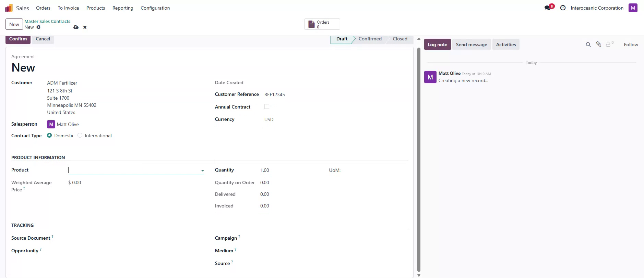Click the Activities button
This screenshot has width=644, height=278.
click(x=506, y=45)
